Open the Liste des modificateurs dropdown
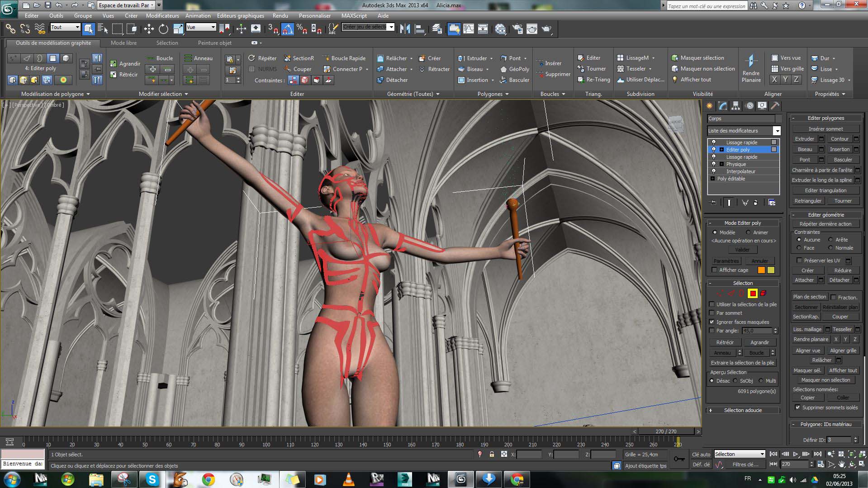The image size is (868, 488). (x=777, y=131)
